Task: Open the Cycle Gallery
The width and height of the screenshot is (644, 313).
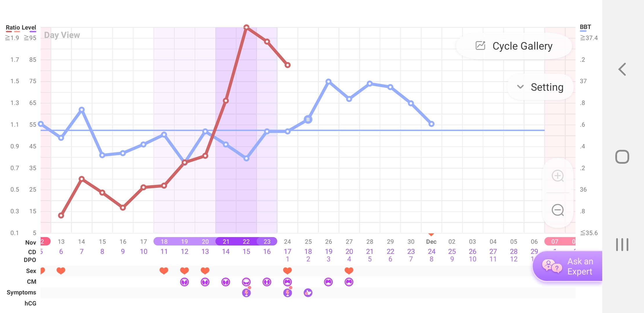Action: [x=514, y=46]
